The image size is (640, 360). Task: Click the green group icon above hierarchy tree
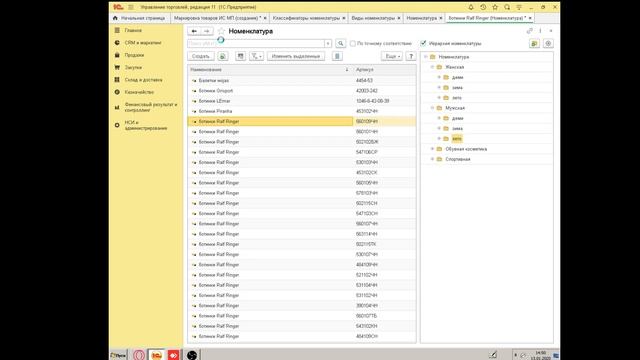coord(534,43)
